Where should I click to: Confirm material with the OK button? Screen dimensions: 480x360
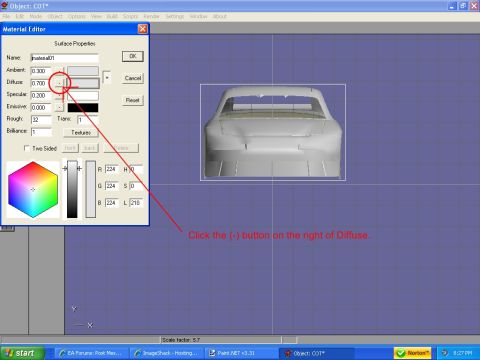133,56
